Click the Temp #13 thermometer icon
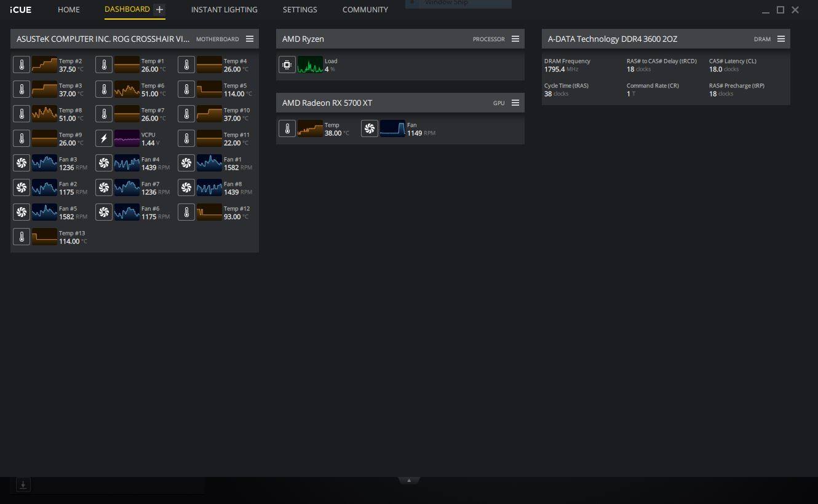This screenshot has width=818, height=504. tap(22, 237)
